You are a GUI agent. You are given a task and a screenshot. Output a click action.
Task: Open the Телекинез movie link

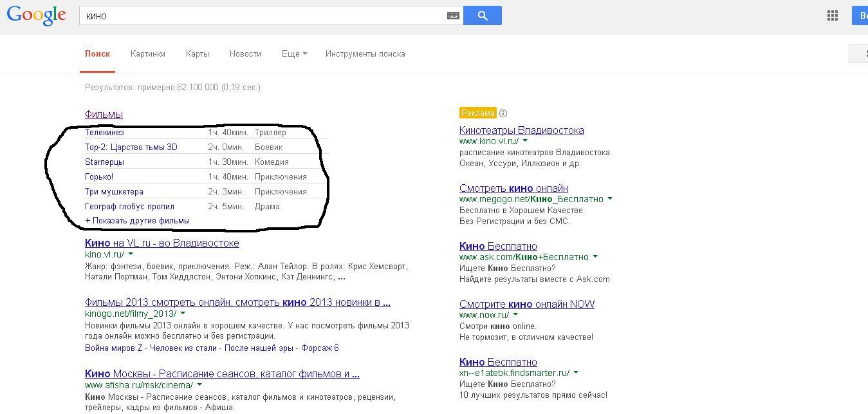(104, 133)
